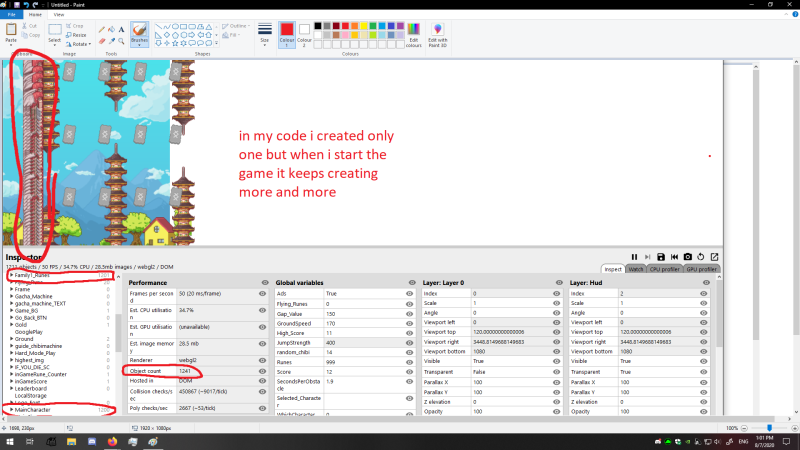
Task: Expand the Family1_Runes tree item
Action: (x=11, y=275)
